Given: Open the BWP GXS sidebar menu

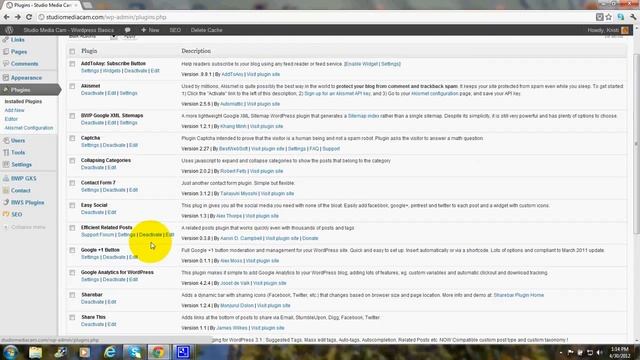Looking at the screenshot, I should pyautogui.click(x=23, y=178).
